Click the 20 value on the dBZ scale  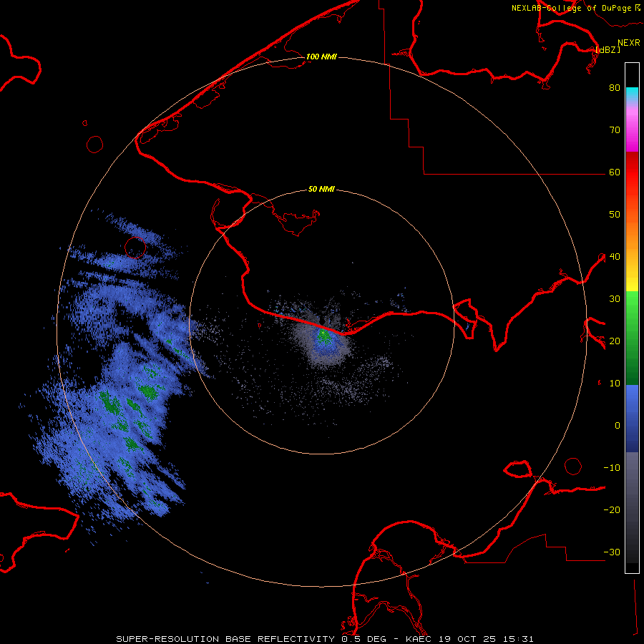coord(615,341)
